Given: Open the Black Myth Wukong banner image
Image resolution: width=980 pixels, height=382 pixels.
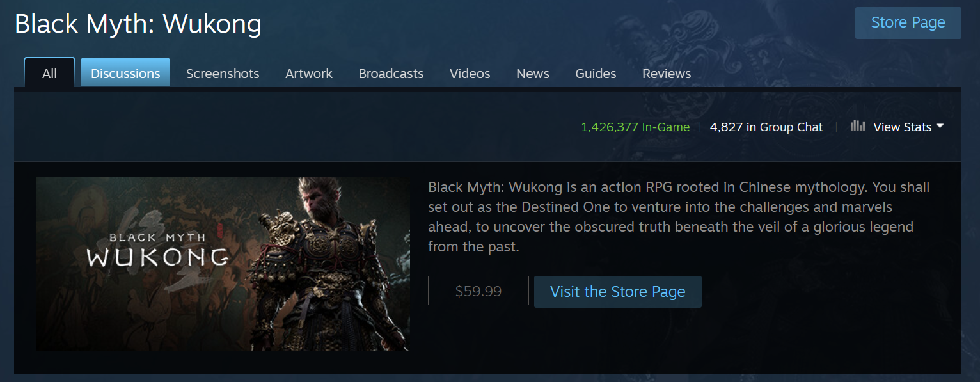Looking at the screenshot, I should (x=223, y=264).
